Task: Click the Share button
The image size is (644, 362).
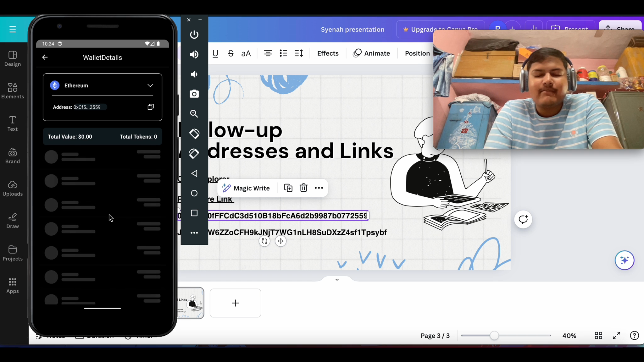Action: [620, 28]
